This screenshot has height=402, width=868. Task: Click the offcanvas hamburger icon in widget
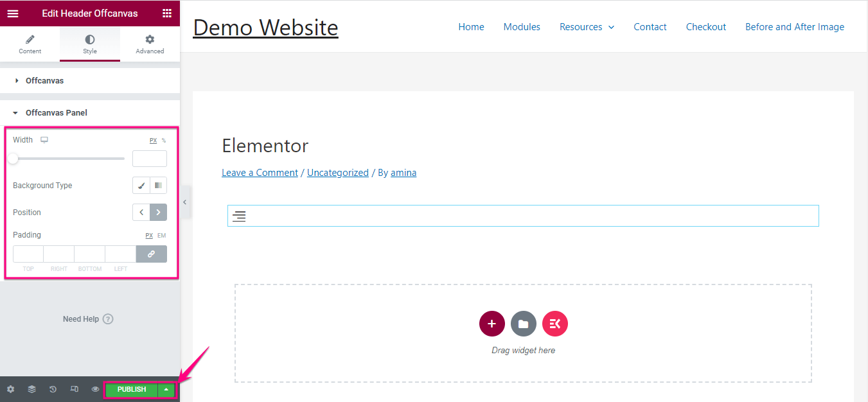click(x=239, y=216)
